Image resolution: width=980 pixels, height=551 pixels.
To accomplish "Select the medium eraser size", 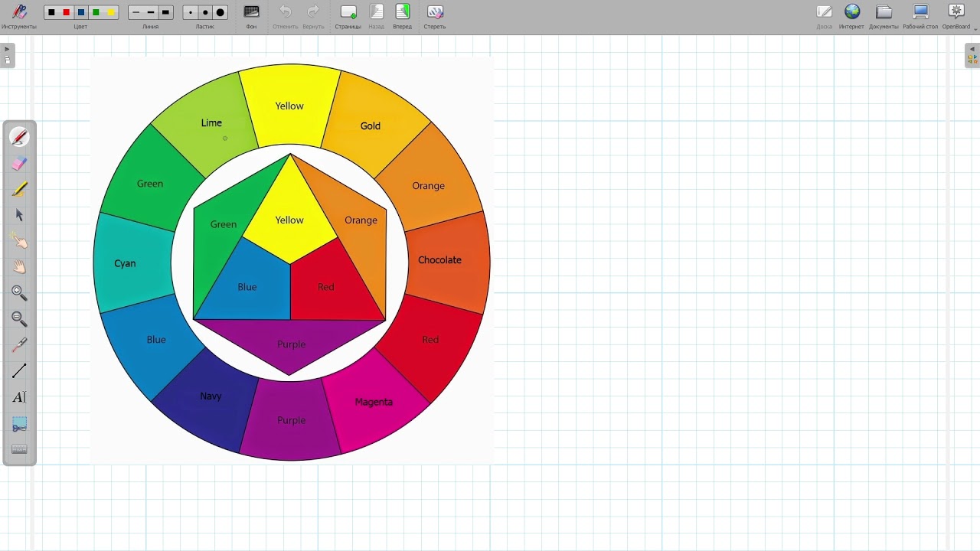I will [205, 12].
